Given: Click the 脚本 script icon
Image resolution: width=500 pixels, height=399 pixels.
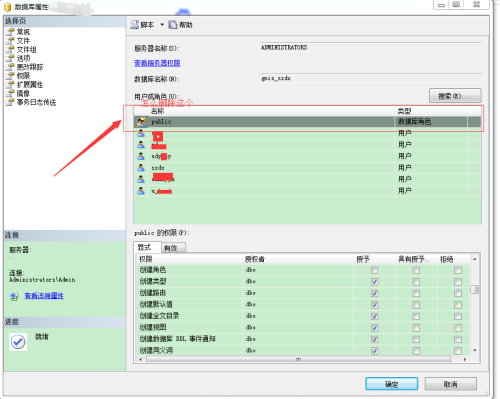Looking at the screenshot, I should click(x=135, y=25).
